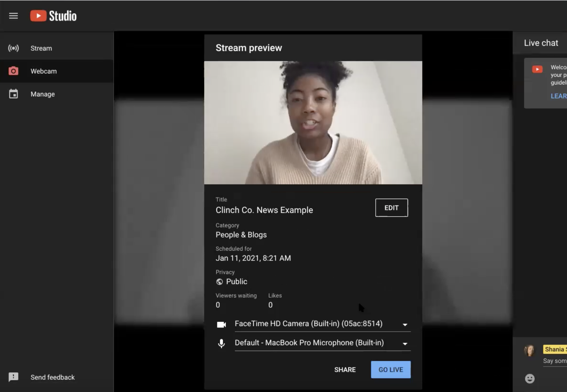Expand the FaceTime HD Camera dropdown arrow
This screenshot has height=392, width=567.
tap(405, 325)
